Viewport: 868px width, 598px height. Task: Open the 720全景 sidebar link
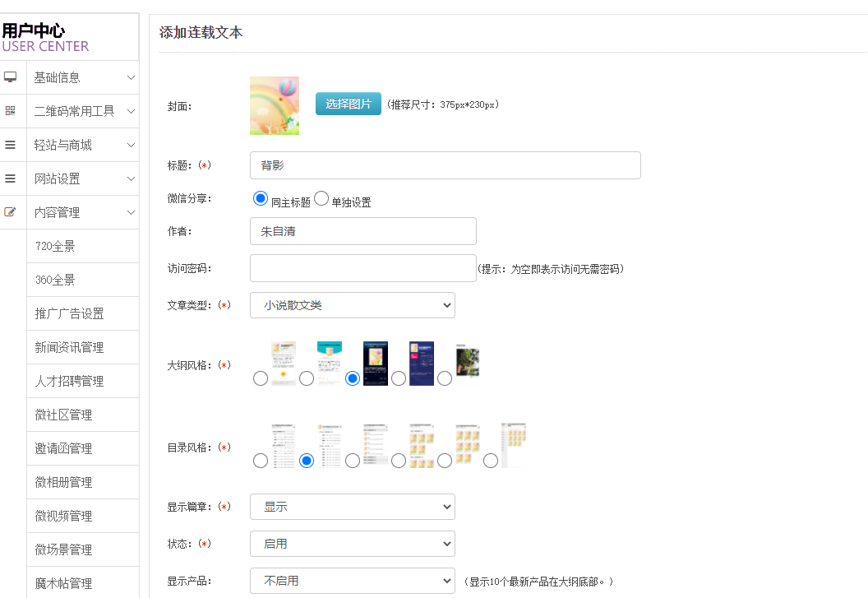(55, 246)
